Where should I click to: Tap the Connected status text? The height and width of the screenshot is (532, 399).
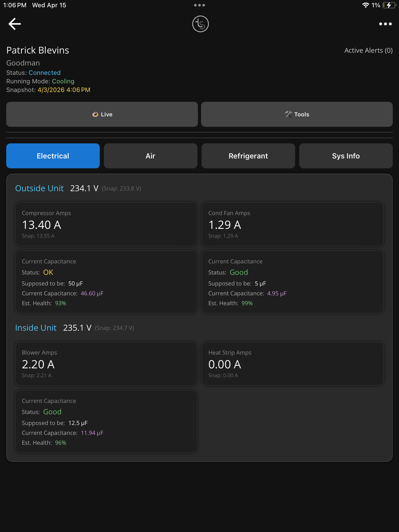pos(45,73)
